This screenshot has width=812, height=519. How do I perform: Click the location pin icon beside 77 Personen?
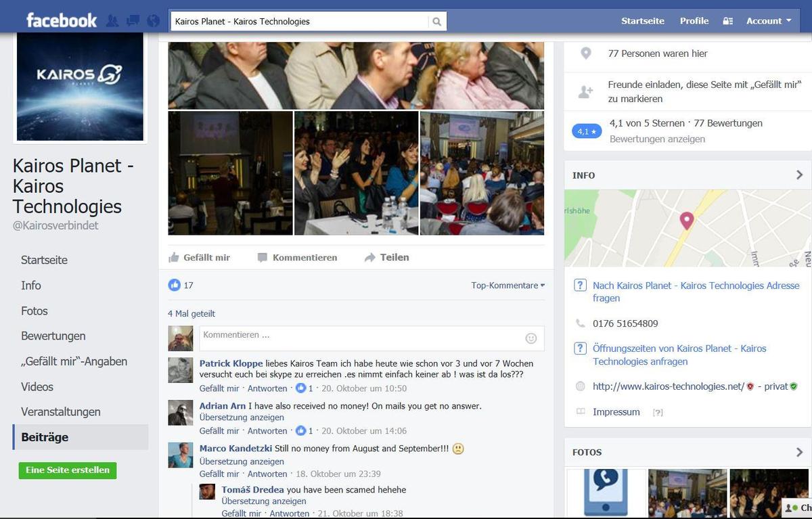(586, 53)
